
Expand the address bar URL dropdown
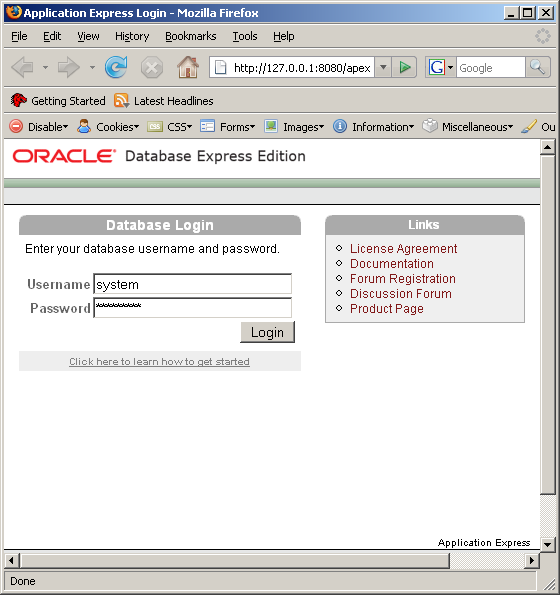tap(383, 68)
